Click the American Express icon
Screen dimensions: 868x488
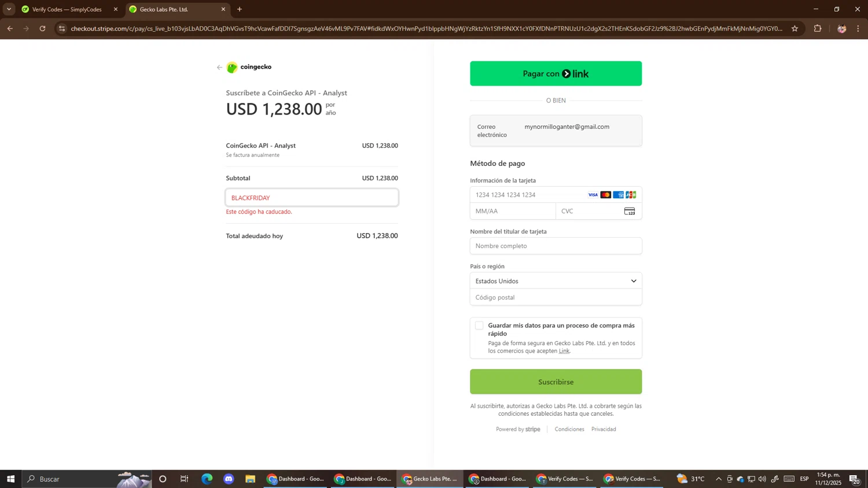pyautogui.click(x=618, y=195)
